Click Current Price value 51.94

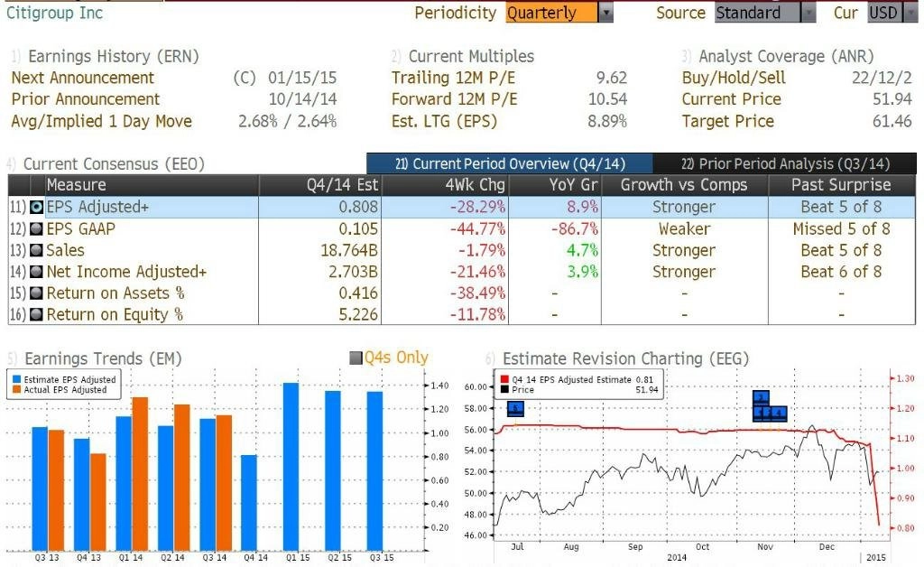point(892,99)
